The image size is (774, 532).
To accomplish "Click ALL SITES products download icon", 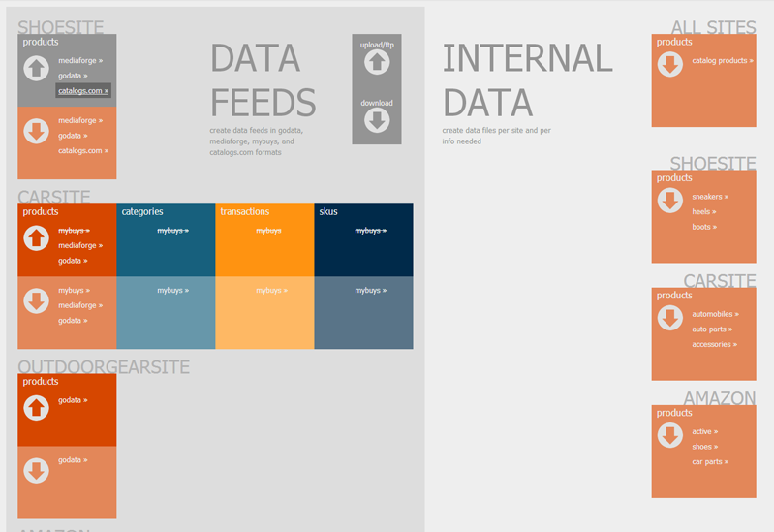I will coord(669,64).
